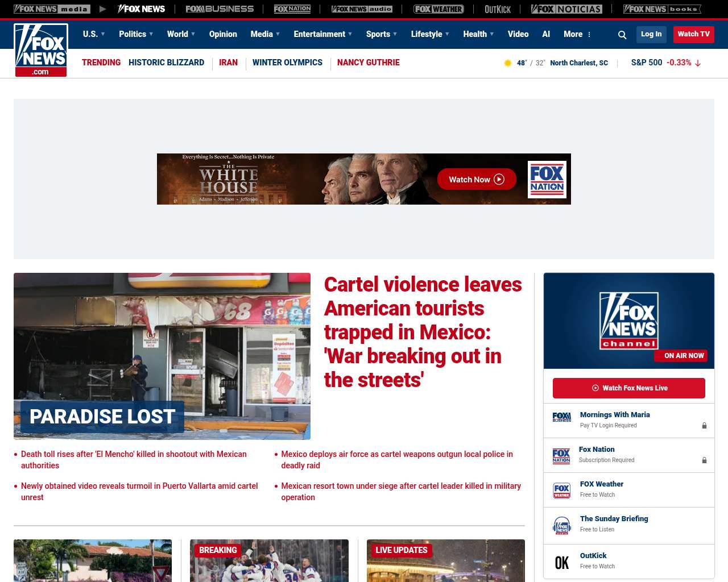Open 'Mexican resort town under siege' link
This screenshot has height=582, width=728.
pos(401,492)
